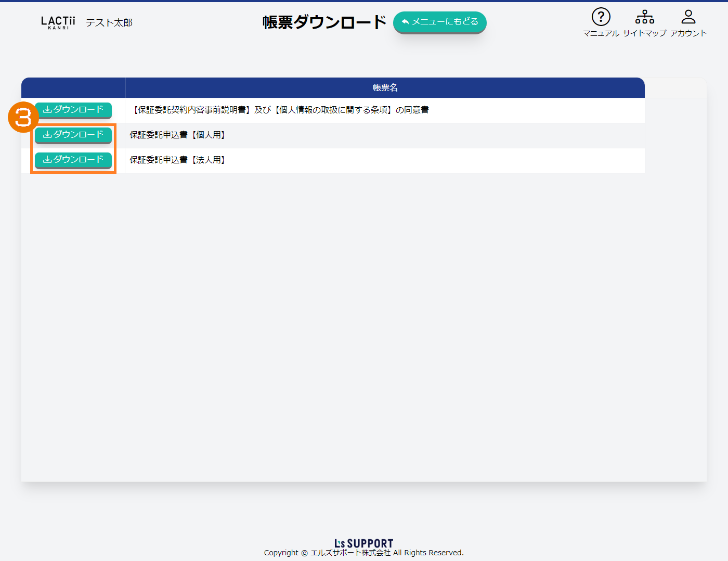Return to menu with メニューにもどる button
Viewport: 728px width, 561px height.
point(439,22)
